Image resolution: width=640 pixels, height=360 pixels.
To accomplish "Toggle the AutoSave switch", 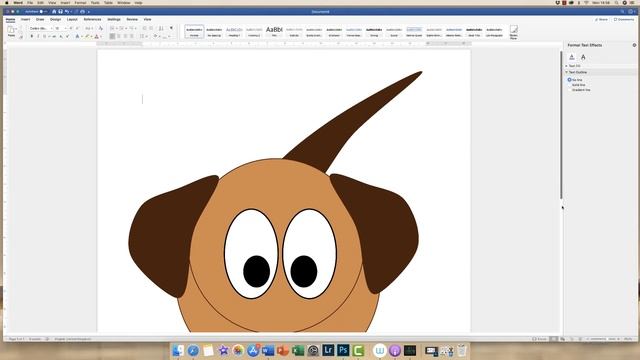I will point(43,11).
